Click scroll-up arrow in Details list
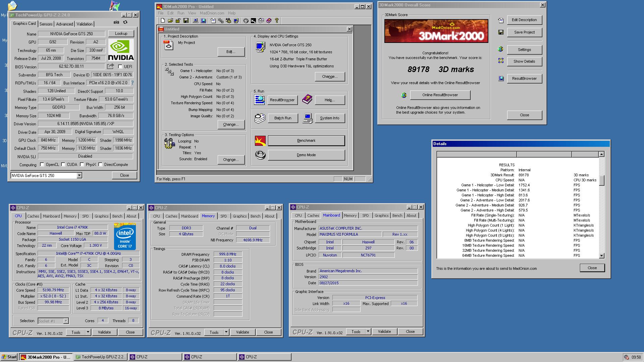 pyautogui.click(x=601, y=154)
